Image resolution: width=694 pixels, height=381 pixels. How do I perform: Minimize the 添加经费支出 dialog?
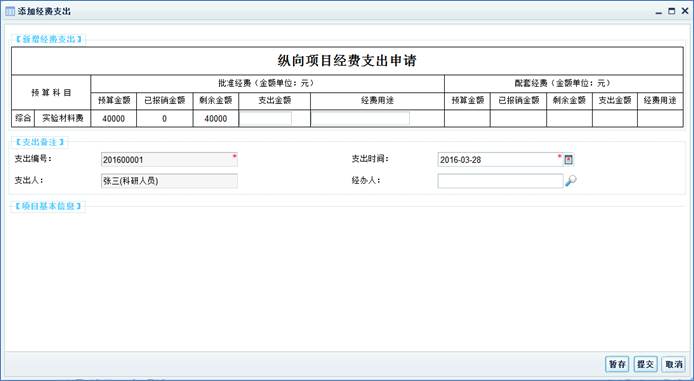pos(659,12)
